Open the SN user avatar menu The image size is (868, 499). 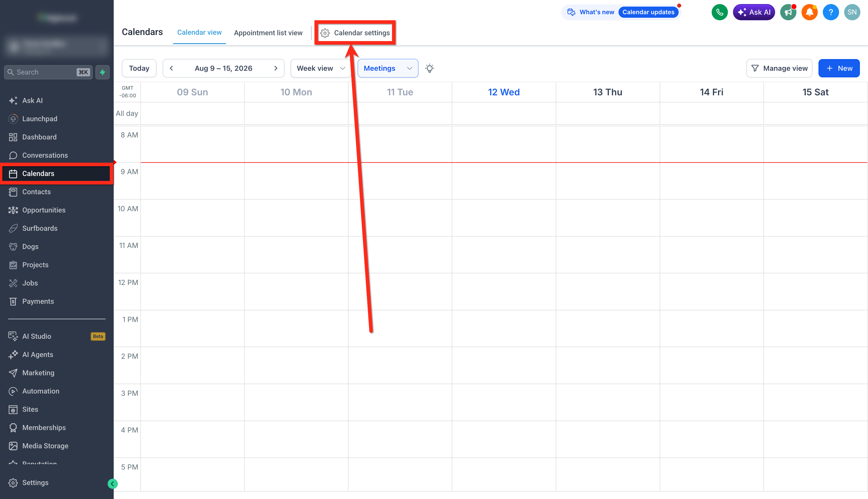pyautogui.click(x=852, y=12)
